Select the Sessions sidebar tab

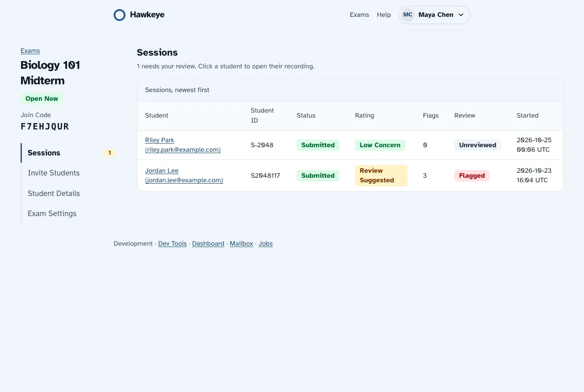pos(68,153)
